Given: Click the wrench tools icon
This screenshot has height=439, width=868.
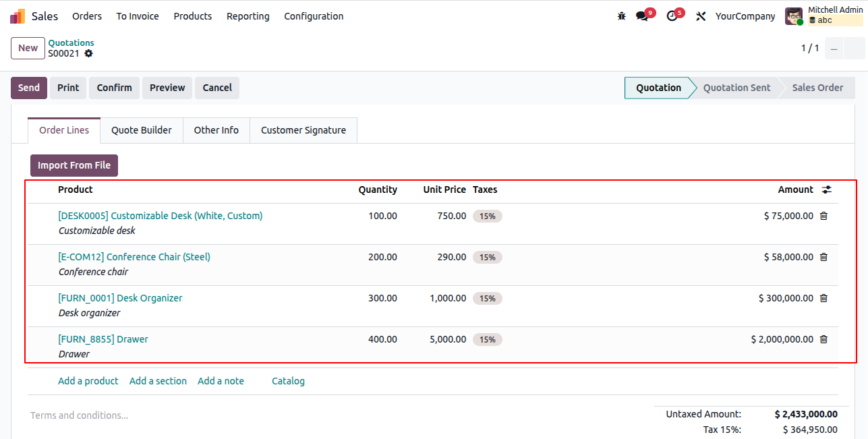Looking at the screenshot, I should tap(701, 16).
